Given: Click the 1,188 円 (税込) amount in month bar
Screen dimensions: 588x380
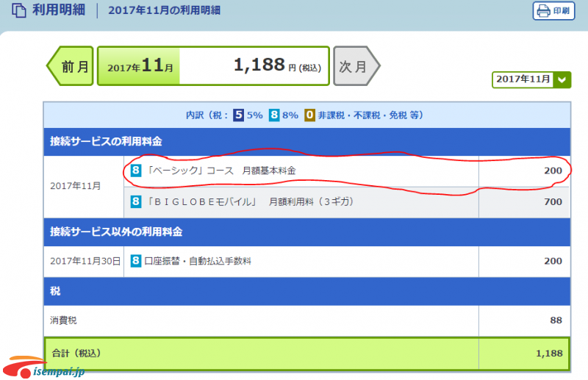Looking at the screenshot, I should click(277, 65).
